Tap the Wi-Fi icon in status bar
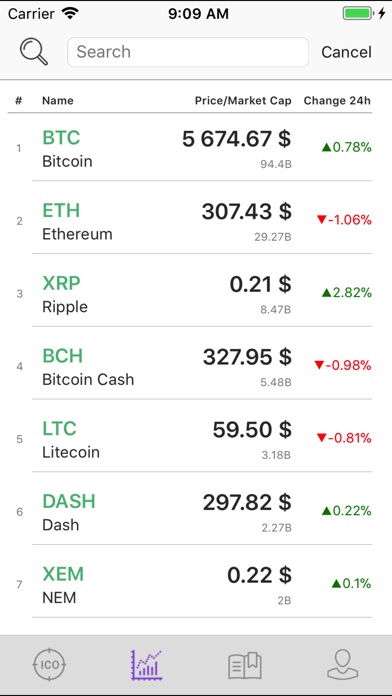This screenshot has width=392, height=696. click(70, 14)
